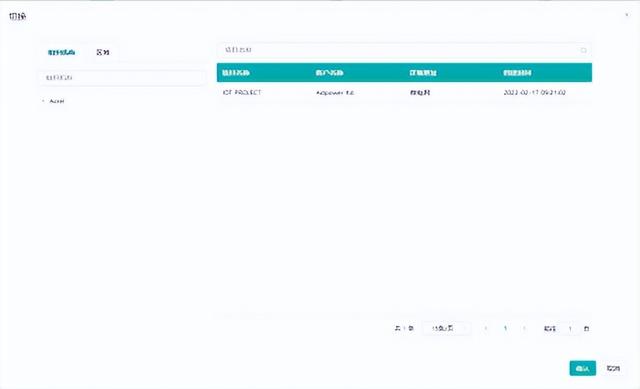Click the go-to page number input

[570, 329]
